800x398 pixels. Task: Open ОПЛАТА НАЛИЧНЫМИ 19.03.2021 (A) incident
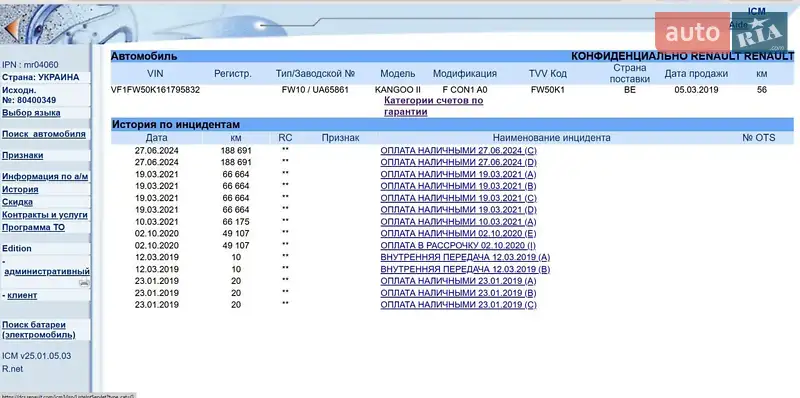point(458,174)
